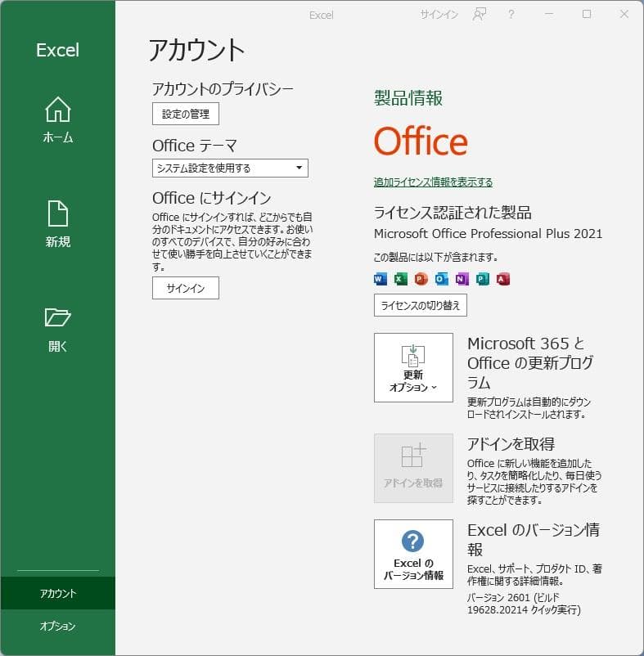Viewport: 644px width, 656px height.
Task: Click the OneNote app icon
Action: pos(462,279)
